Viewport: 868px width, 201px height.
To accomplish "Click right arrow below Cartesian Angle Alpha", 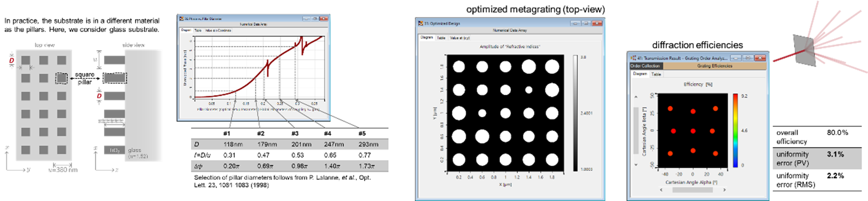I will click(x=724, y=190).
